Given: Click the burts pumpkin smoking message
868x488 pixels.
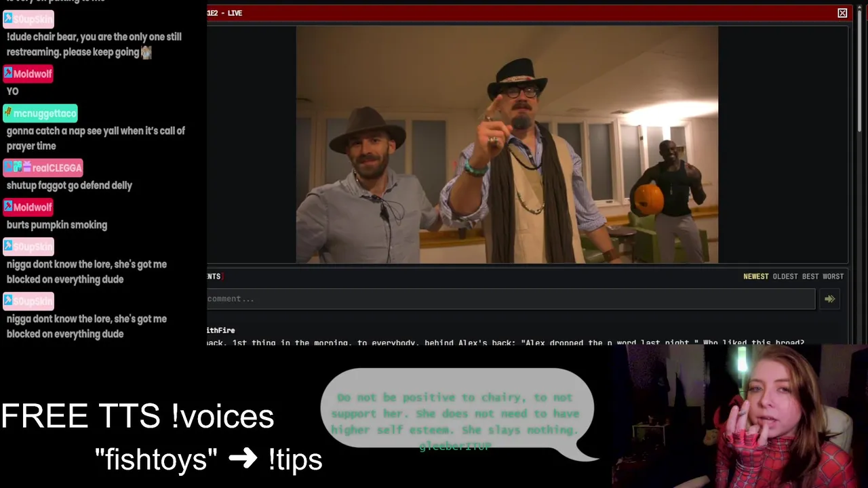Looking at the screenshot, I should coord(57,225).
